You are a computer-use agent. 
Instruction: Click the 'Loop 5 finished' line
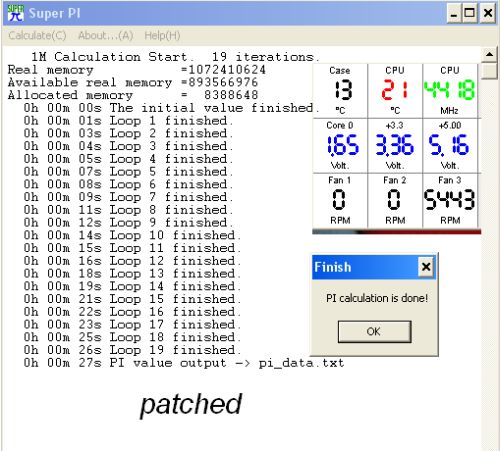pos(128,171)
